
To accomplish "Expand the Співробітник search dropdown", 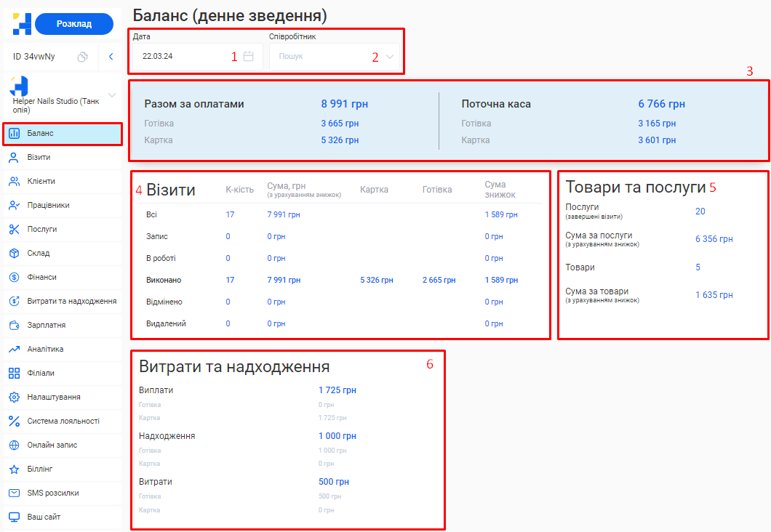I will pyautogui.click(x=390, y=57).
